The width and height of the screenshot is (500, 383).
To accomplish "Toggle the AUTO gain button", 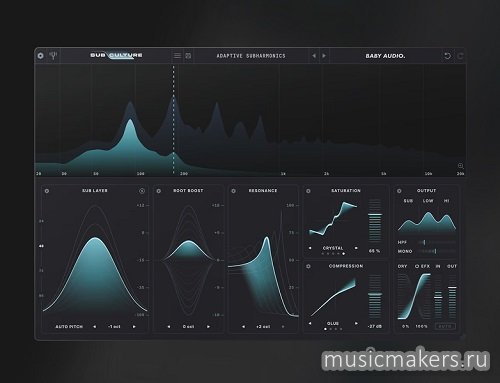I will click(x=445, y=326).
